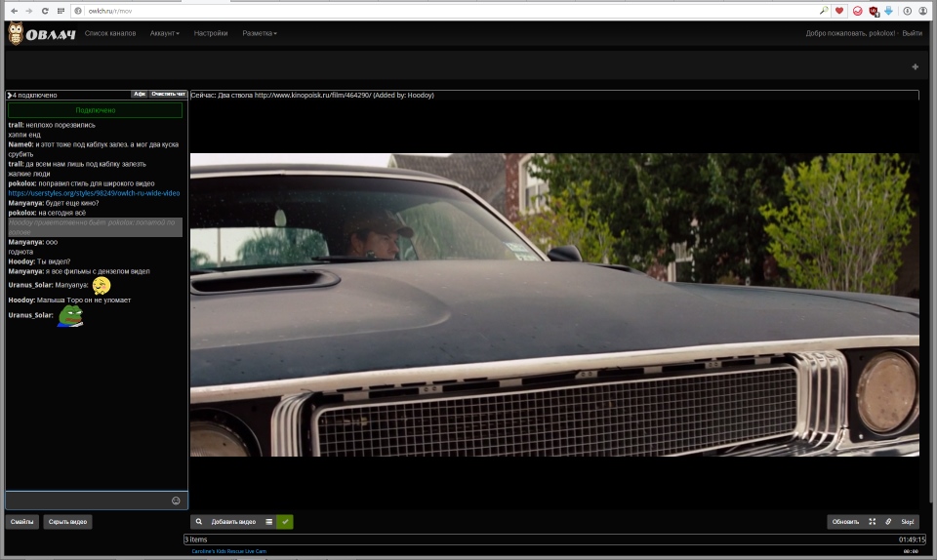Open the uBlock shield extension icon
The image size is (937, 560).
pyautogui.click(x=874, y=11)
